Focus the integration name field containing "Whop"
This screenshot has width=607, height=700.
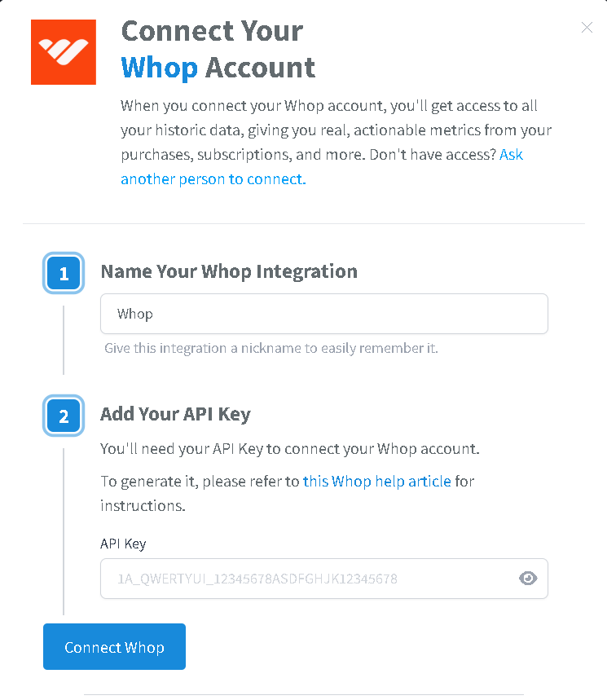click(x=323, y=314)
